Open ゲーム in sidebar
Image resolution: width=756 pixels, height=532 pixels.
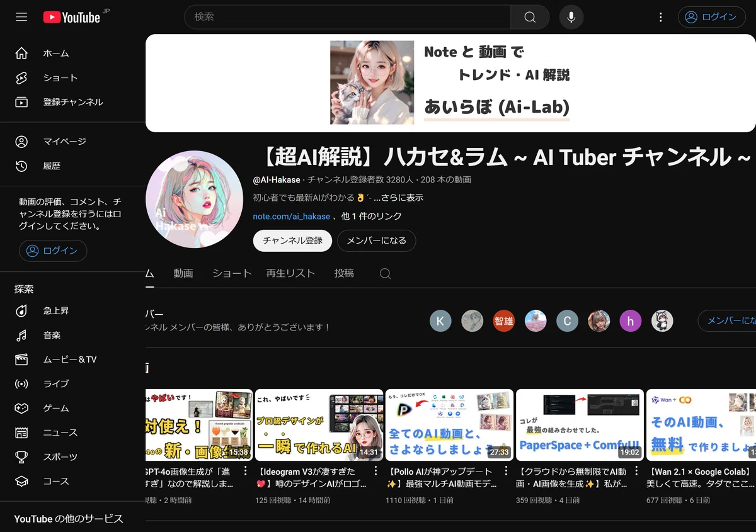(x=72, y=408)
